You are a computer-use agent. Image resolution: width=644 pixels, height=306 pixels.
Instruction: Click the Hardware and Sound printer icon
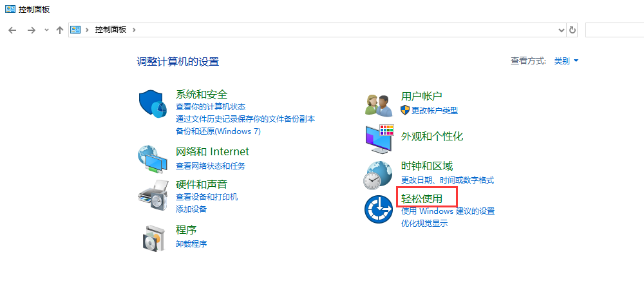[x=153, y=193]
